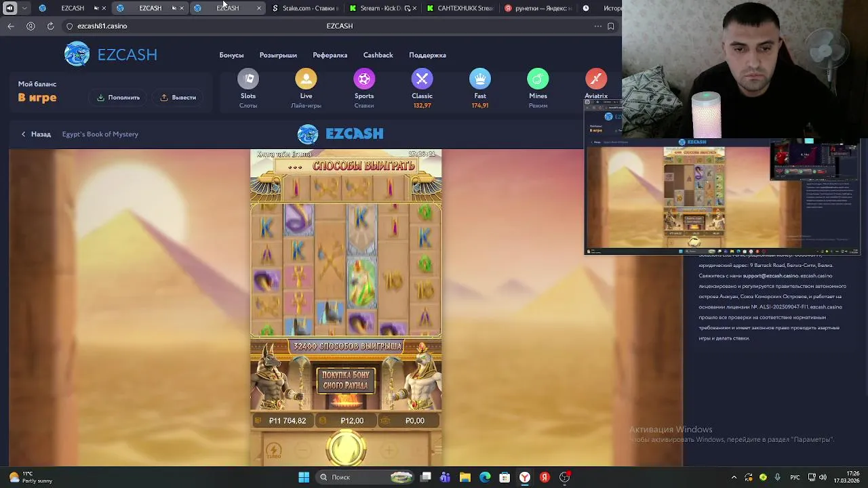
Task: Open the Поддержка menu item
Action: 427,55
